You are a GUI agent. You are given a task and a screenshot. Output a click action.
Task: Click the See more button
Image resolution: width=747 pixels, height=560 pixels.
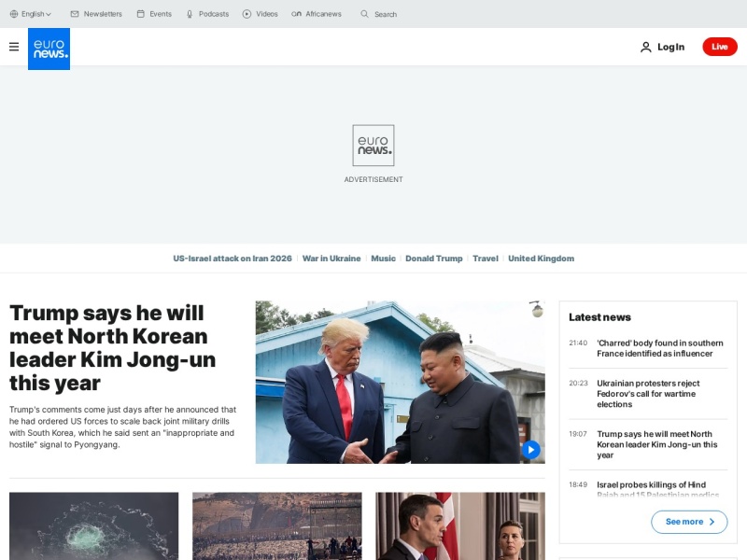click(x=689, y=522)
